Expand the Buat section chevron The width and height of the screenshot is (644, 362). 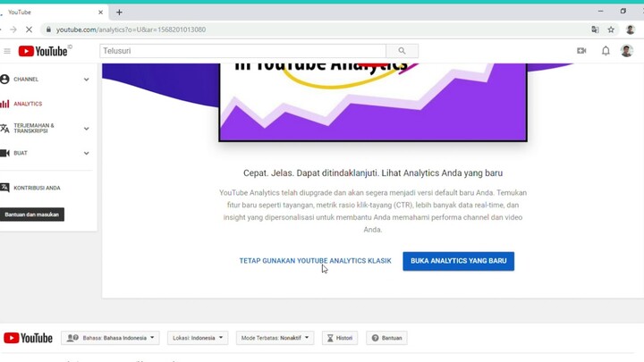[x=86, y=153]
